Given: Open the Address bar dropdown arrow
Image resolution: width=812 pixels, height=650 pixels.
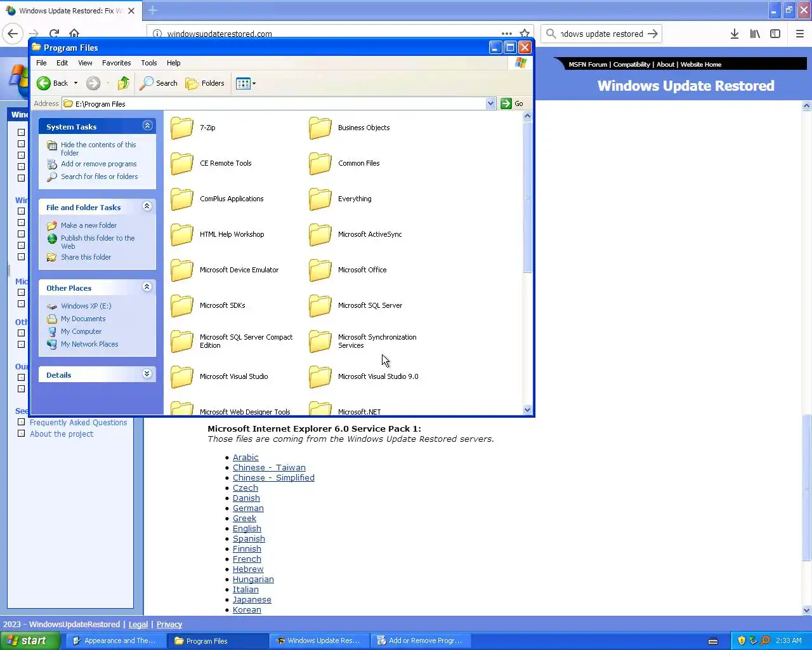Looking at the screenshot, I should coord(490,103).
